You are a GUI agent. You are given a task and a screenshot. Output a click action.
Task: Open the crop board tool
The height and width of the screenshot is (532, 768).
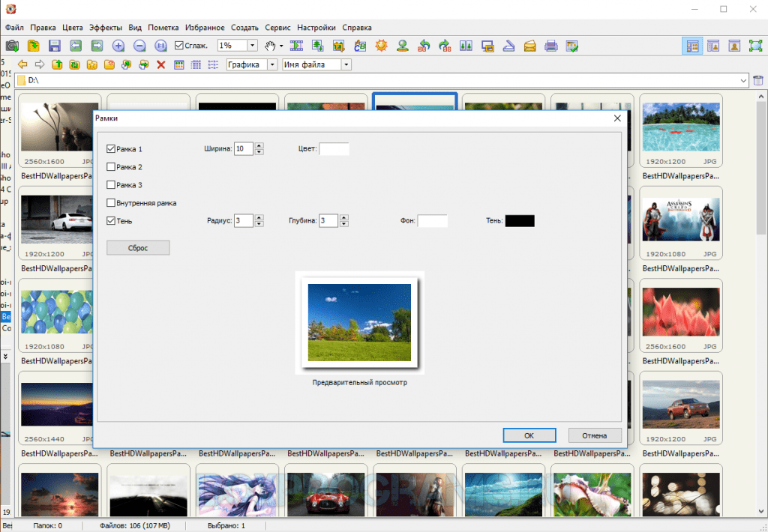[338, 46]
